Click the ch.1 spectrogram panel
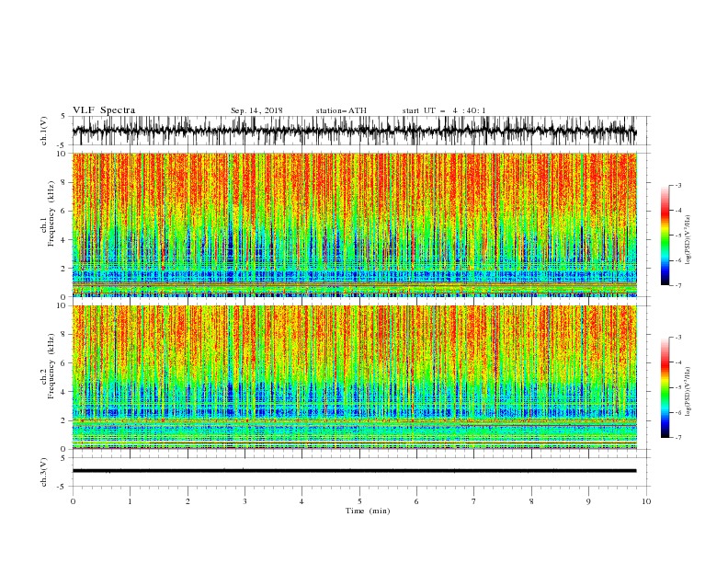The image size is (728, 563). coord(354,224)
